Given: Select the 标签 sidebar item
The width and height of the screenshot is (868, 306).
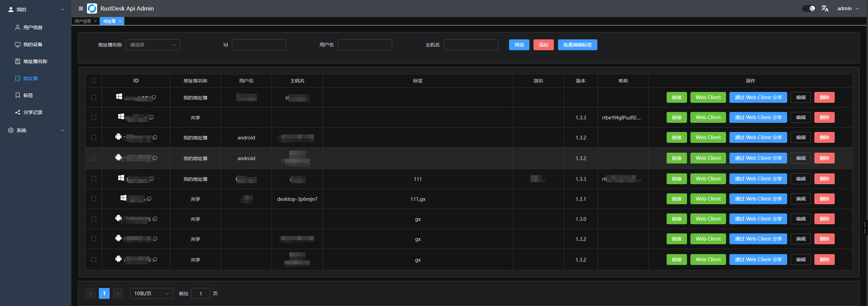Looking at the screenshot, I should pos(29,95).
